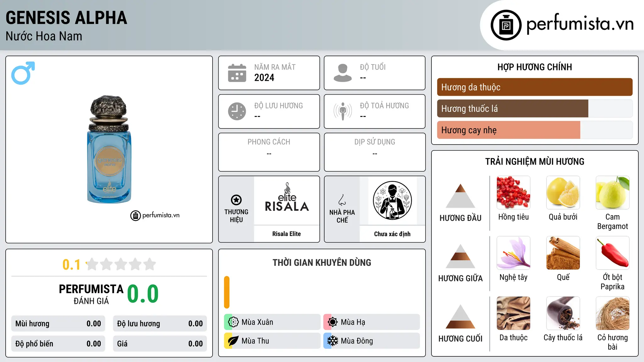Click the GENESIS ALPHA title
The height and width of the screenshot is (362, 644).
(x=66, y=18)
